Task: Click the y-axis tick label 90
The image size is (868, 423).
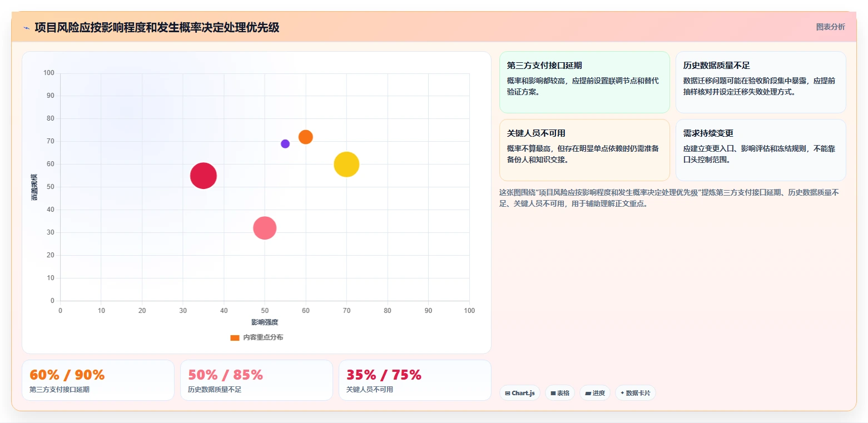Action: 51,96
